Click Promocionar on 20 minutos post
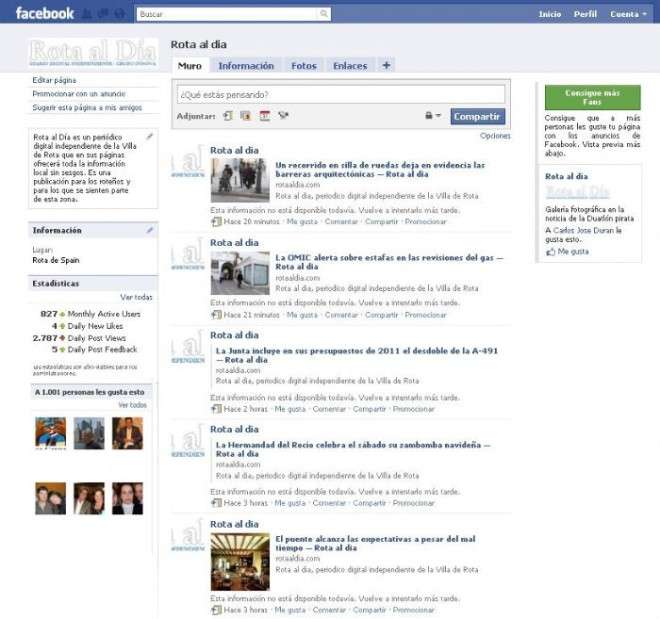 425,221
